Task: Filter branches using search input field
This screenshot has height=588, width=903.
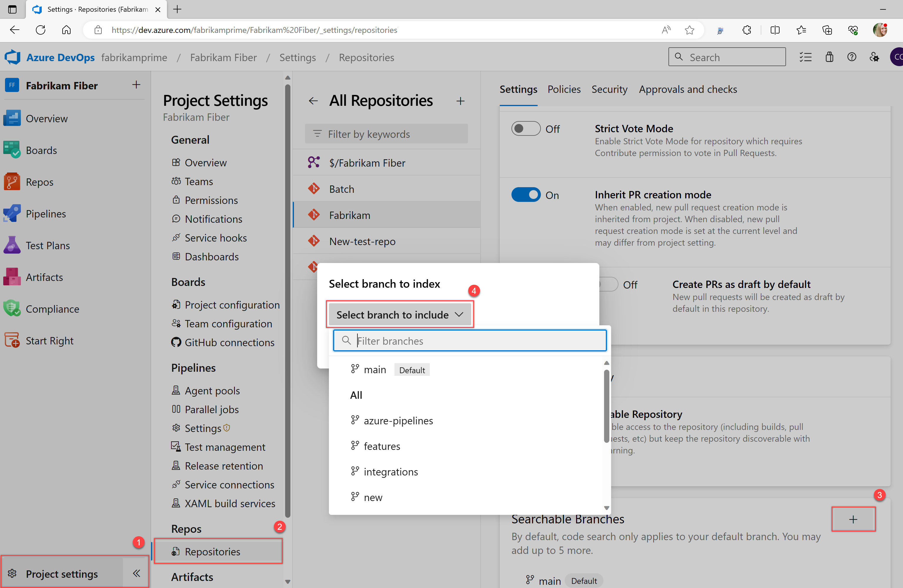Action: click(x=471, y=341)
